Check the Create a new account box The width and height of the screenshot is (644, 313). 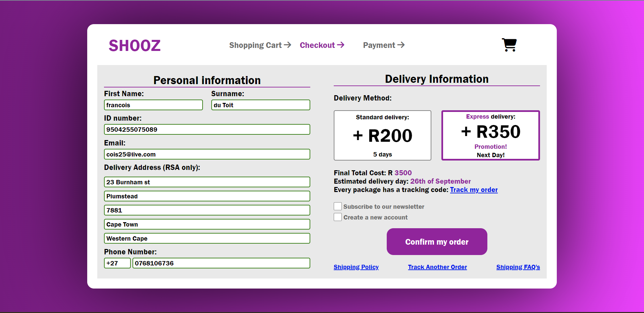pos(338,217)
